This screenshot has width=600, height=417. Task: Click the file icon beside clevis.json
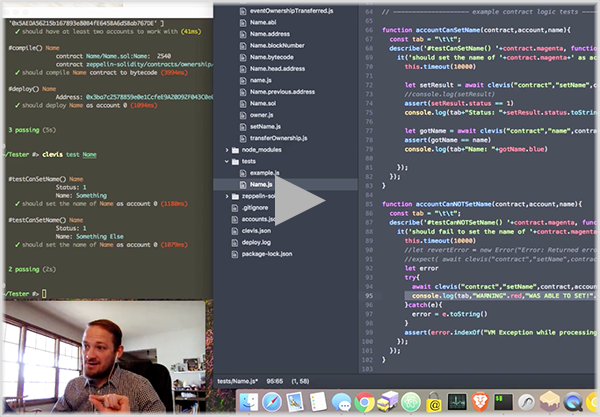235,231
